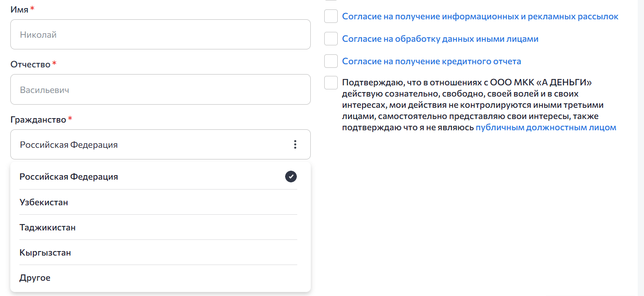
Task: Open link Согласие на получение информационных и рекламных рассылок
Action: [480, 17]
